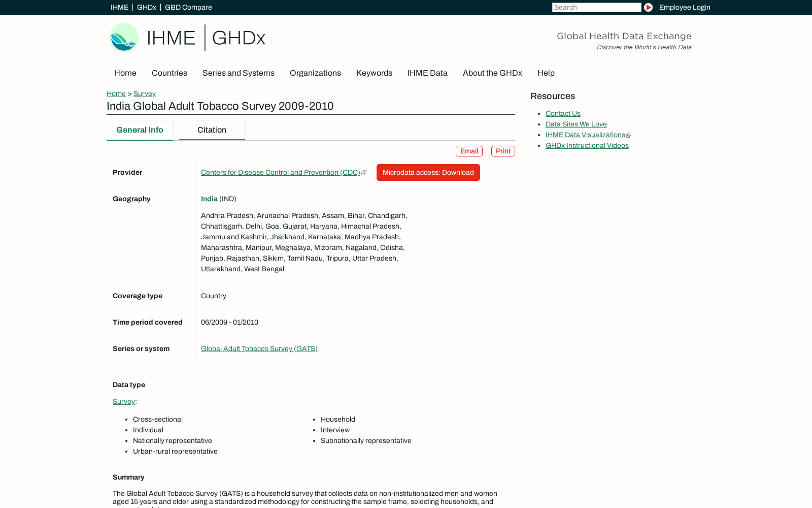Click the Survey data type link

124,402
